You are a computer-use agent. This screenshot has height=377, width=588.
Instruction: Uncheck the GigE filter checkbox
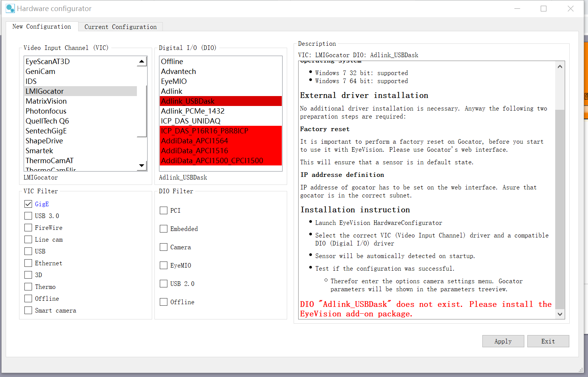[x=28, y=204]
